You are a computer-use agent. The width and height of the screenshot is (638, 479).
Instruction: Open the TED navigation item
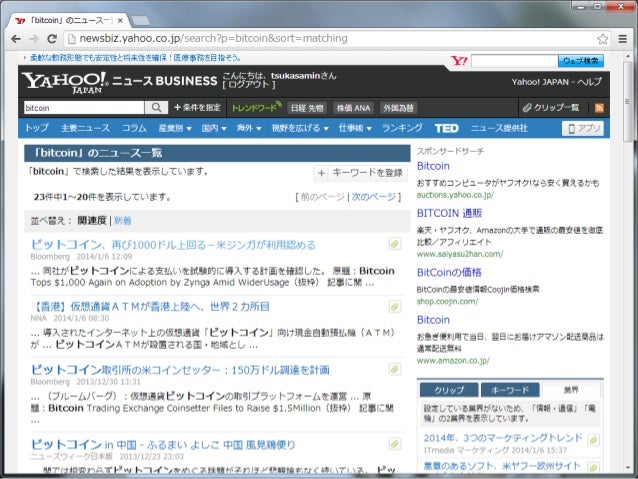pyautogui.click(x=446, y=128)
